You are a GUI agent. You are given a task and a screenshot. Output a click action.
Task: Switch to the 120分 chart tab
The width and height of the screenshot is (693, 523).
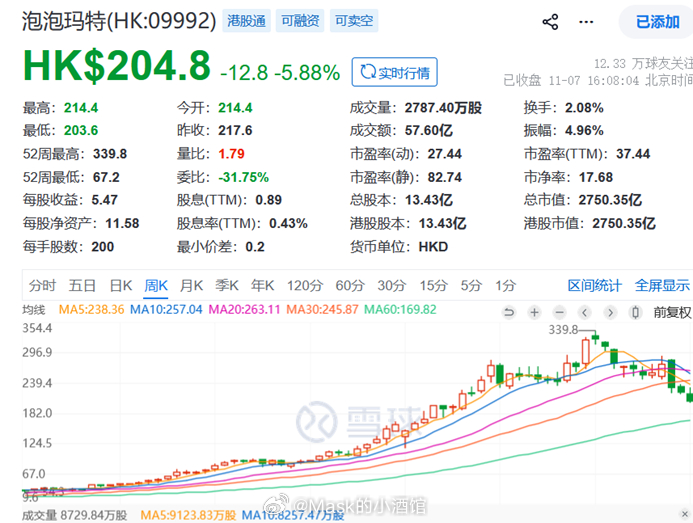[x=305, y=286]
